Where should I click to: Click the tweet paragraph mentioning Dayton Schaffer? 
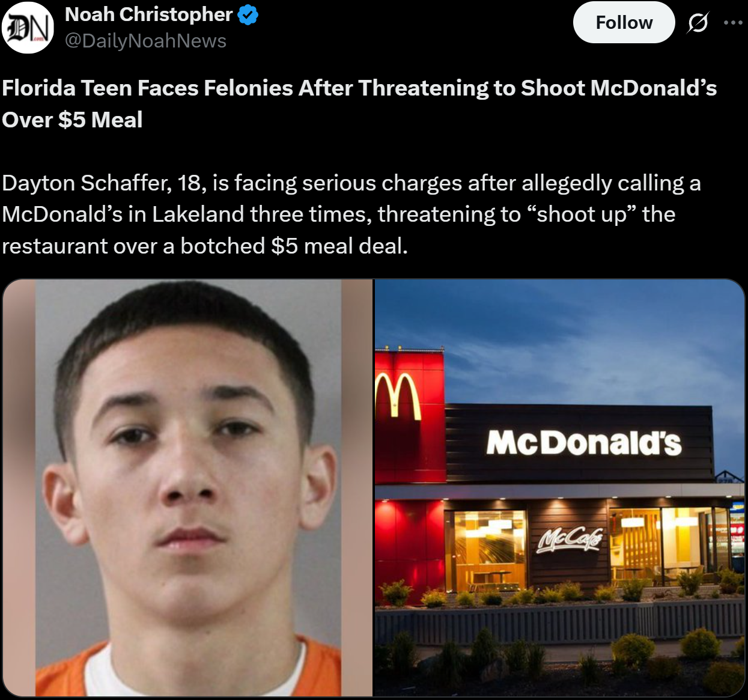(x=351, y=215)
